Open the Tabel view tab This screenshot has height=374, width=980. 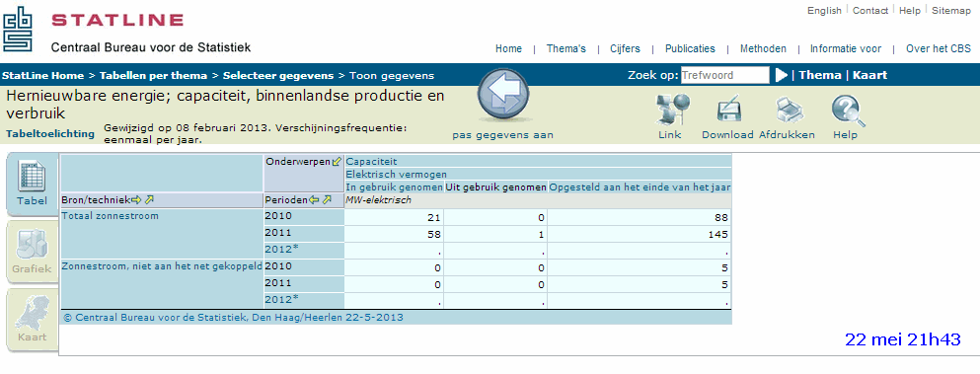pos(32,184)
